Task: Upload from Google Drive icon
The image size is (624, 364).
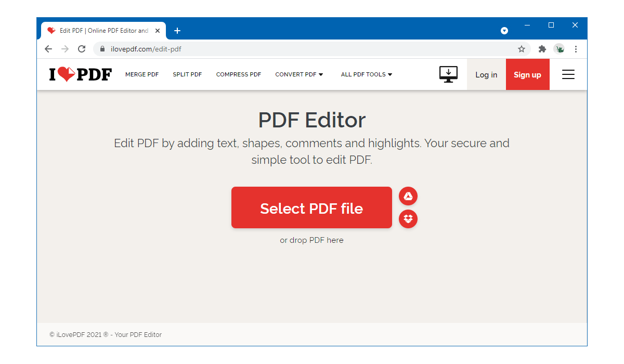Action: click(x=408, y=196)
